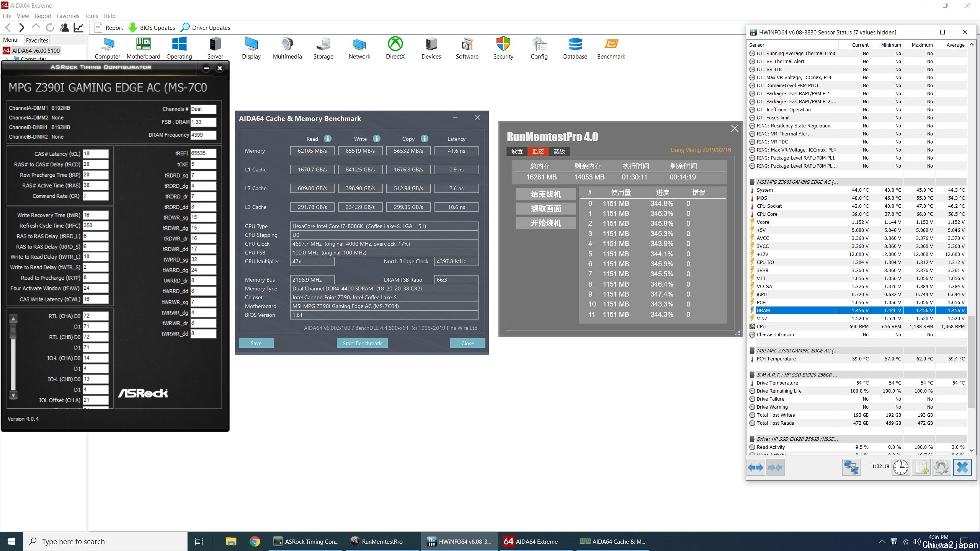980x551 pixels.
Task: Open the Computer category icon in AIDA64
Action: (x=108, y=48)
